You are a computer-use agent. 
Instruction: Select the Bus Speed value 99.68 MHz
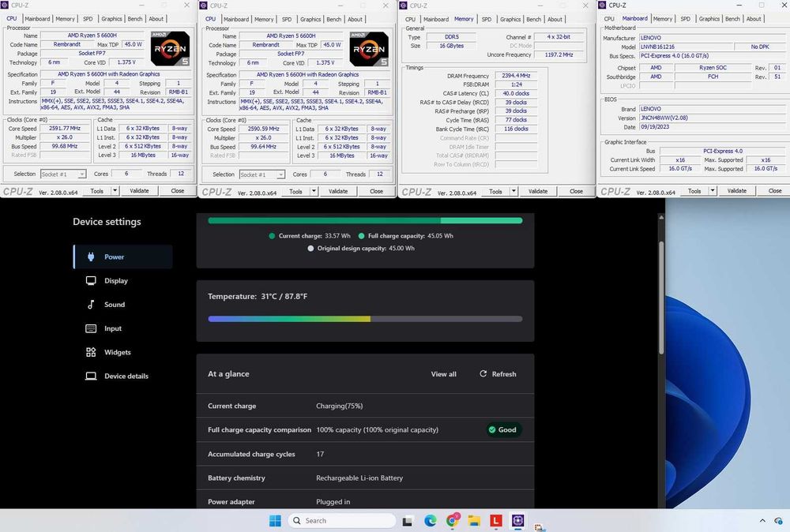pyautogui.click(x=65, y=146)
